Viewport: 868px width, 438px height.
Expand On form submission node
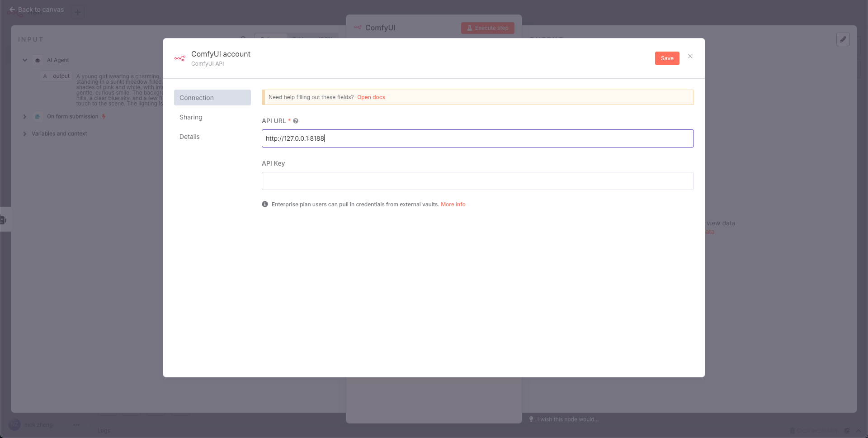pyautogui.click(x=25, y=117)
